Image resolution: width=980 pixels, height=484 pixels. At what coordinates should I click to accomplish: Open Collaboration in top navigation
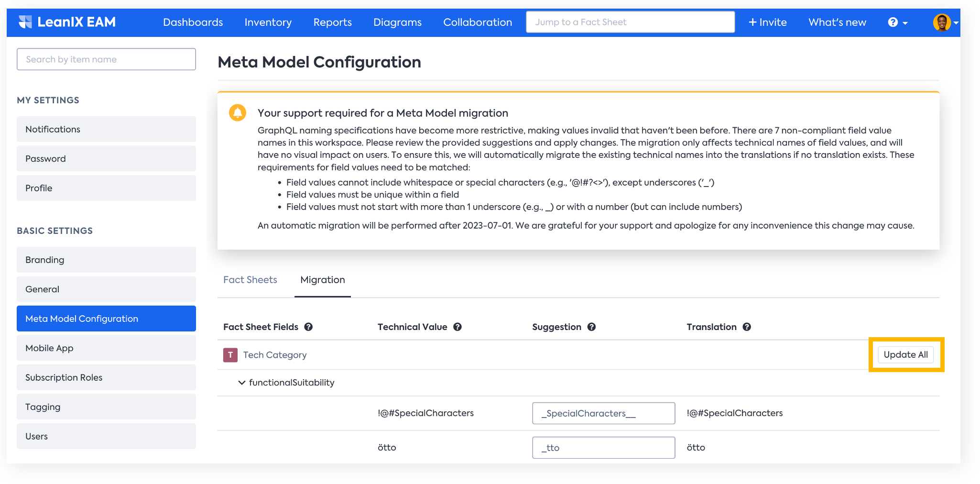(x=478, y=22)
